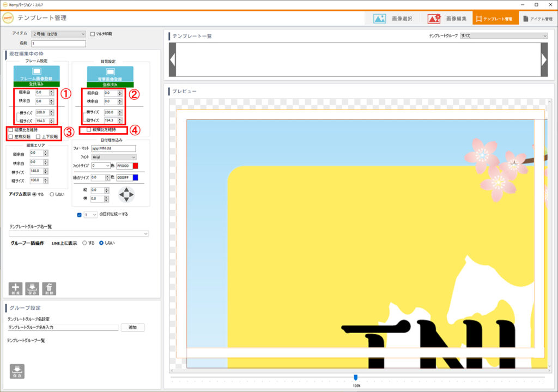Click the 削除 trash can icon
558x392 pixels.
click(49, 288)
